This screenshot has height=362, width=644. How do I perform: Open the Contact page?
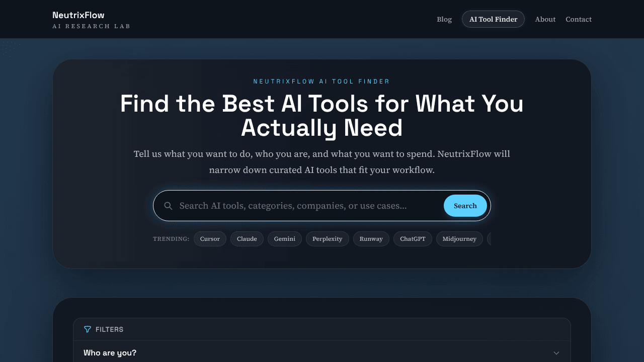point(579,19)
